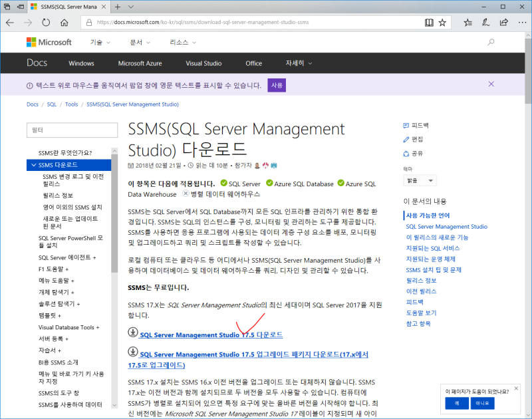Open the Hub favorites-list icon

coord(469,22)
